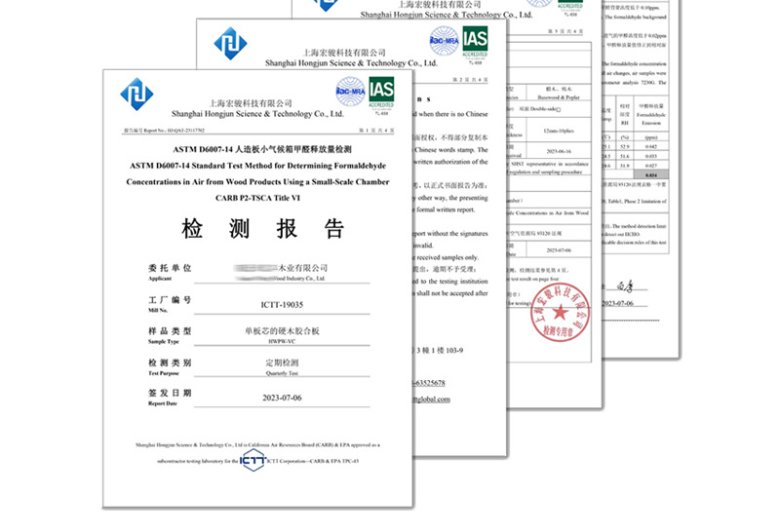The image size is (780, 532).
Task: Click the '0.033' emission value
Action: point(651,156)
